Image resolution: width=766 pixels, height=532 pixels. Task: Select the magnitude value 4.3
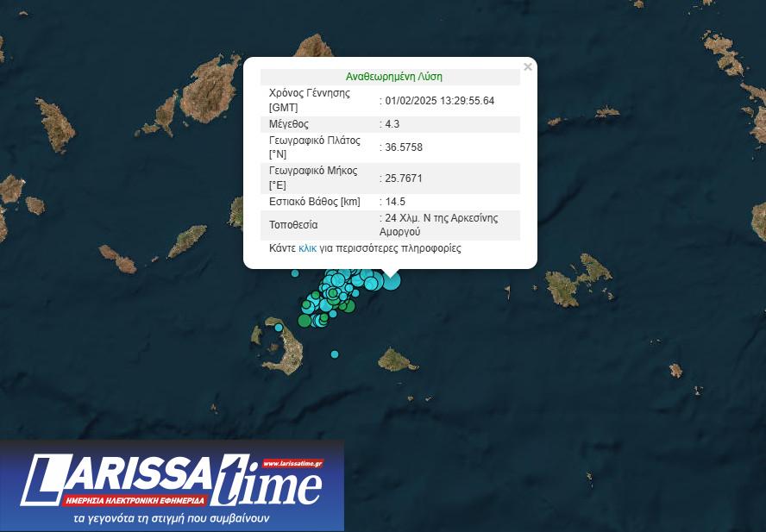coord(394,124)
